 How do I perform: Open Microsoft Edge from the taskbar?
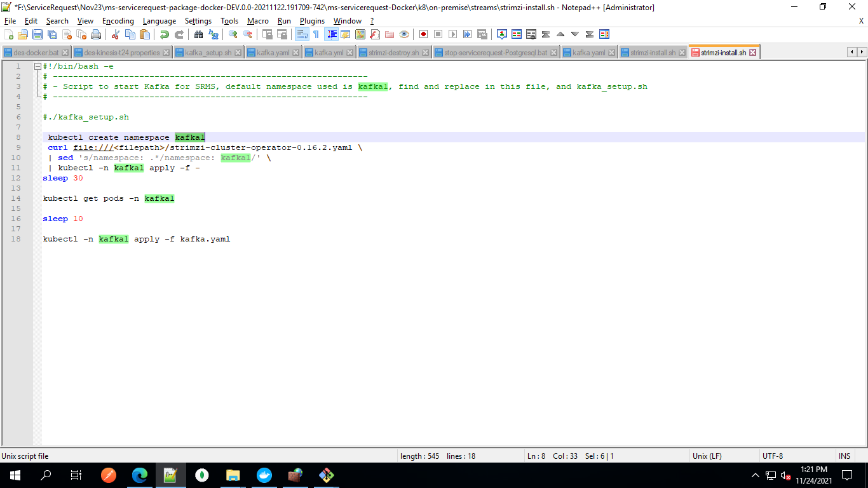pyautogui.click(x=140, y=475)
